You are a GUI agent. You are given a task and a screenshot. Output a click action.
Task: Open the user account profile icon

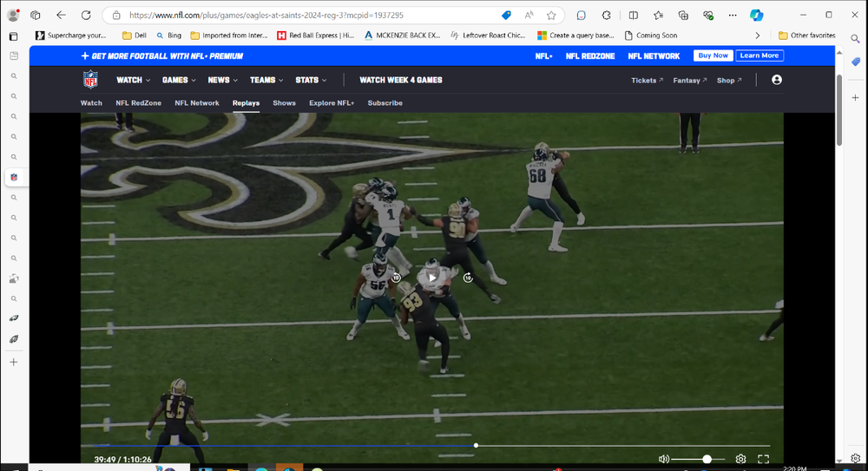pyautogui.click(x=776, y=80)
